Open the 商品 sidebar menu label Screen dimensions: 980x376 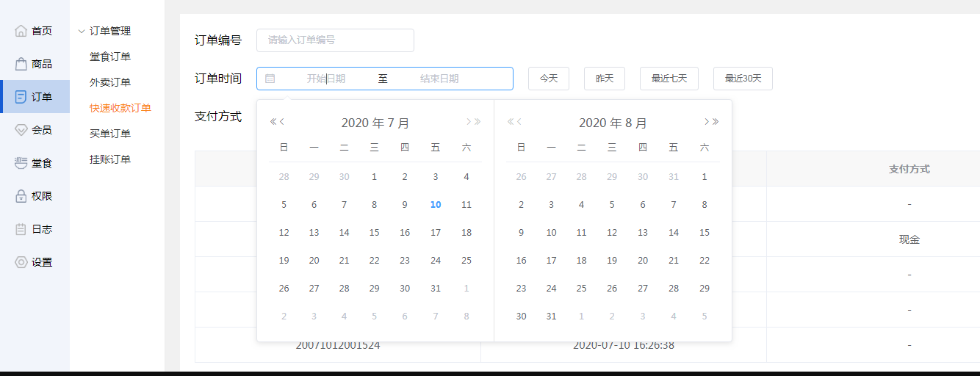[x=42, y=64]
